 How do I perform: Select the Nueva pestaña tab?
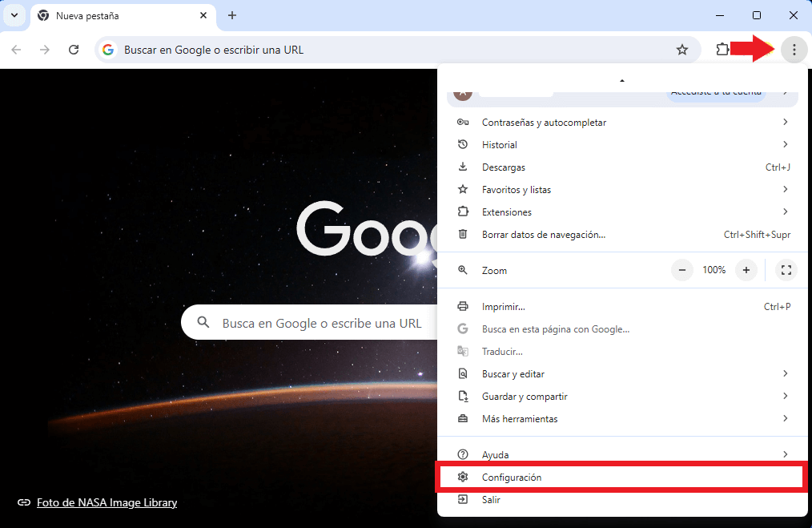click(x=123, y=16)
